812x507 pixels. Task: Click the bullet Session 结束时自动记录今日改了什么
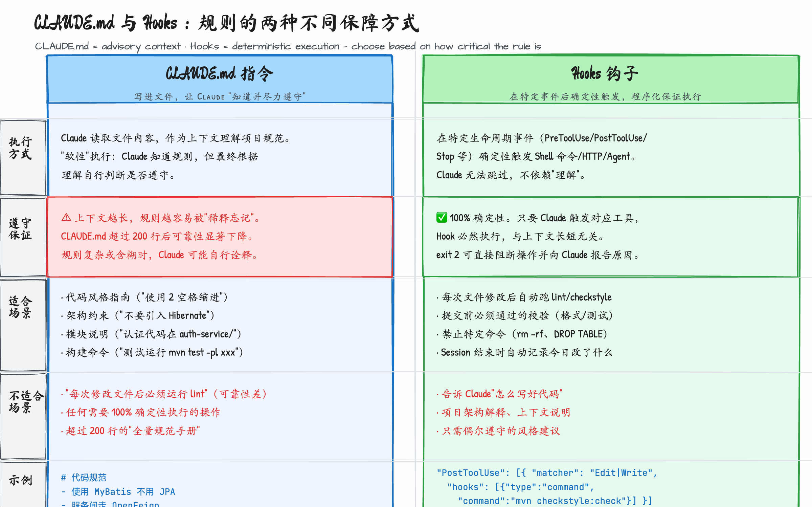[524, 352]
